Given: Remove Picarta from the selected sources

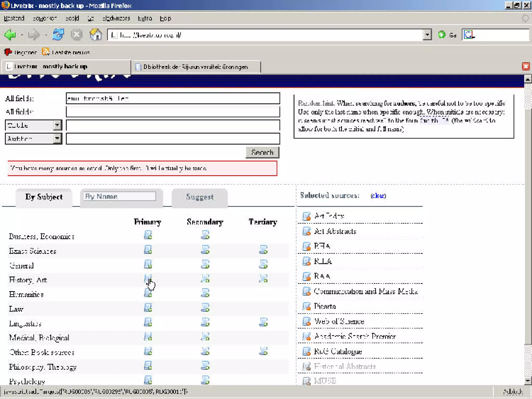Looking at the screenshot, I should click(x=307, y=306).
